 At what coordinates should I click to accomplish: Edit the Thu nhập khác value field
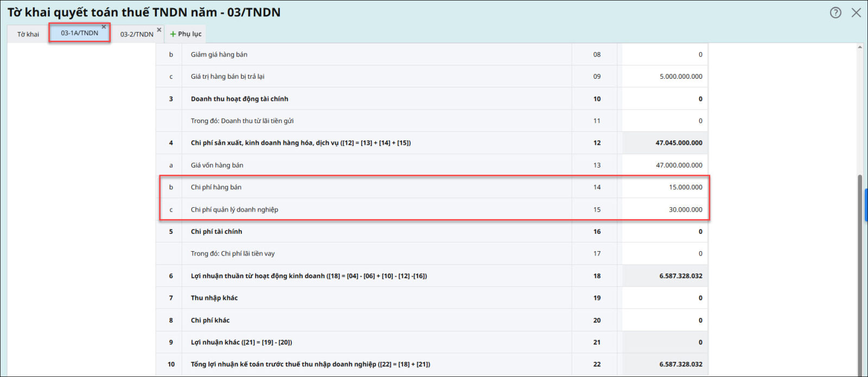(x=665, y=298)
